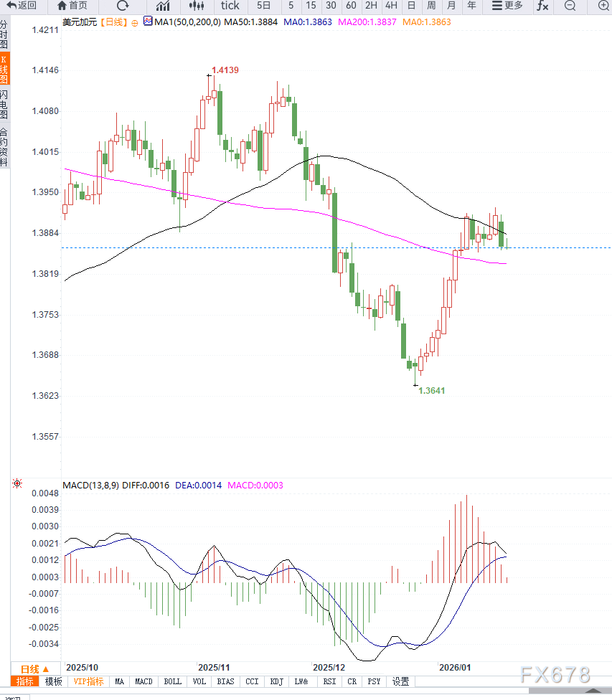The width and height of the screenshot is (612, 700).
Task: Open the fx formula indicator tool
Action: tap(542, 6)
